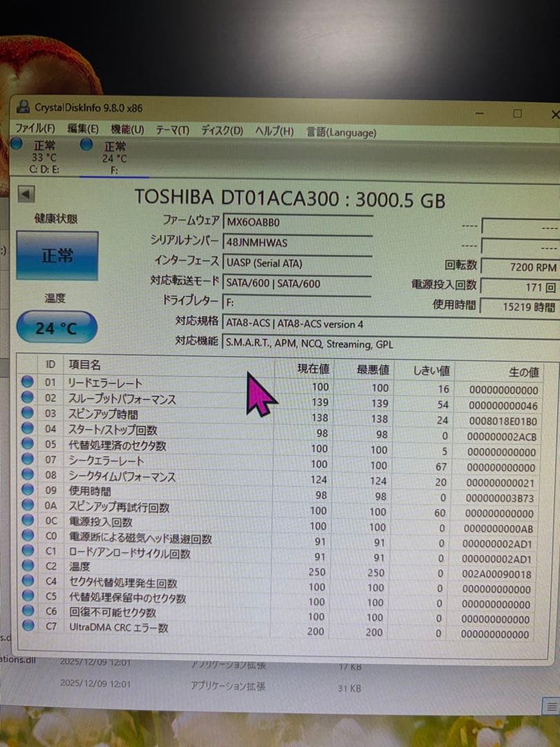Open the 言語(Language) menu

[341, 132]
